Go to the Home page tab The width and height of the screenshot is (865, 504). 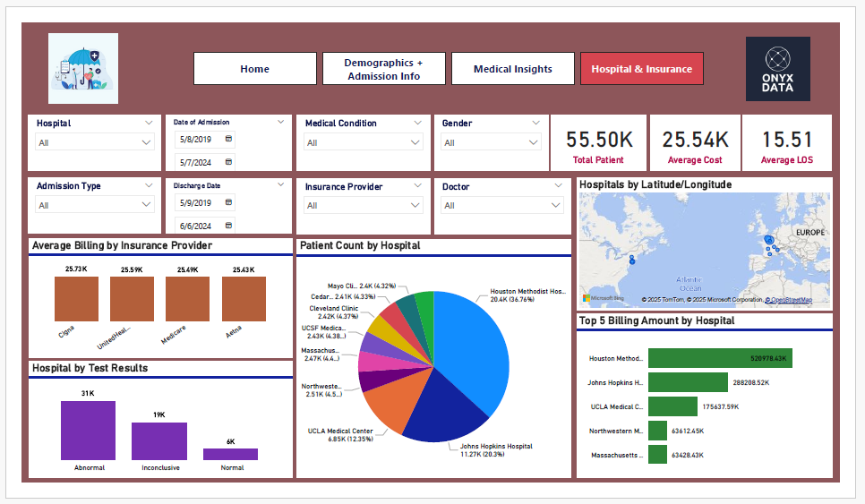[255, 69]
